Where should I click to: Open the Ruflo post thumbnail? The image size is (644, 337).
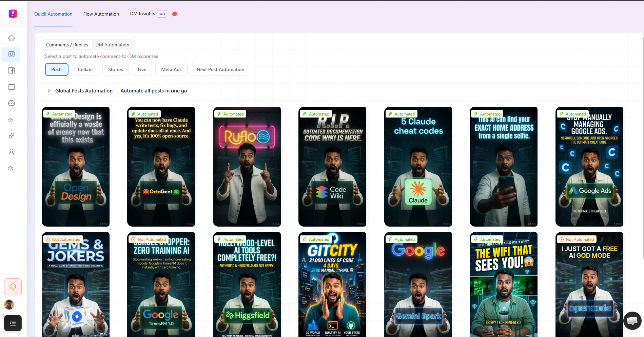(x=247, y=167)
